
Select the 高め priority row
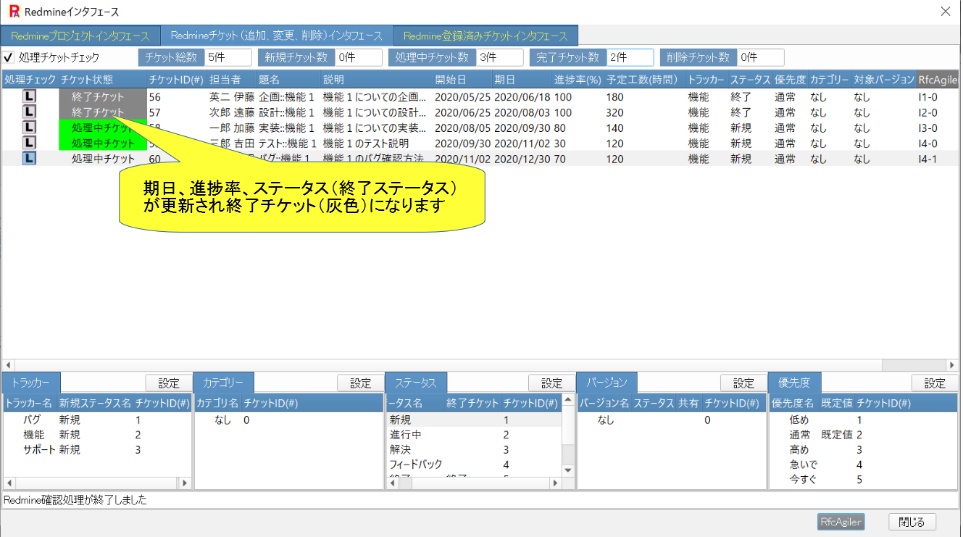click(x=863, y=449)
